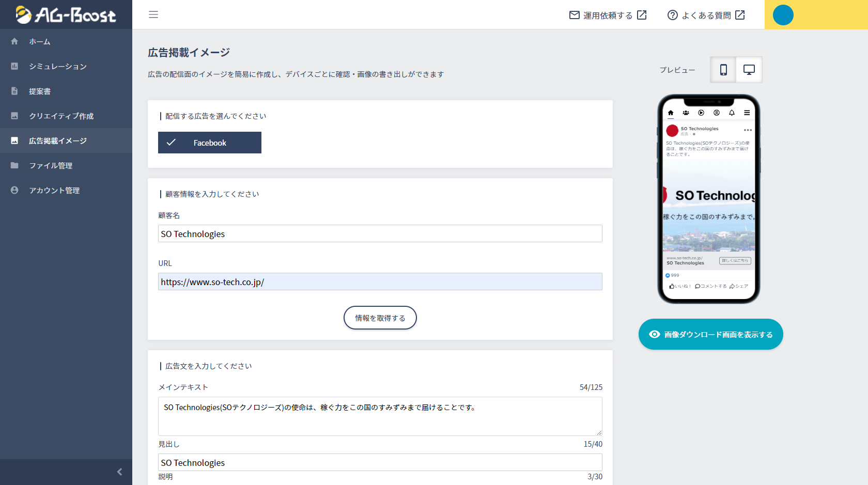The image size is (868, 485).
Task: Click the 画像ダウンロード画面を表示する button
Action: coord(710,334)
